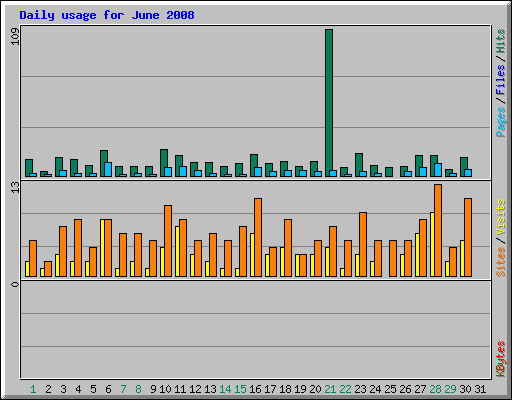The height and width of the screenshot is (400, 512).
Task: Click the day "20" x-axis label
Action: (315, 389)
